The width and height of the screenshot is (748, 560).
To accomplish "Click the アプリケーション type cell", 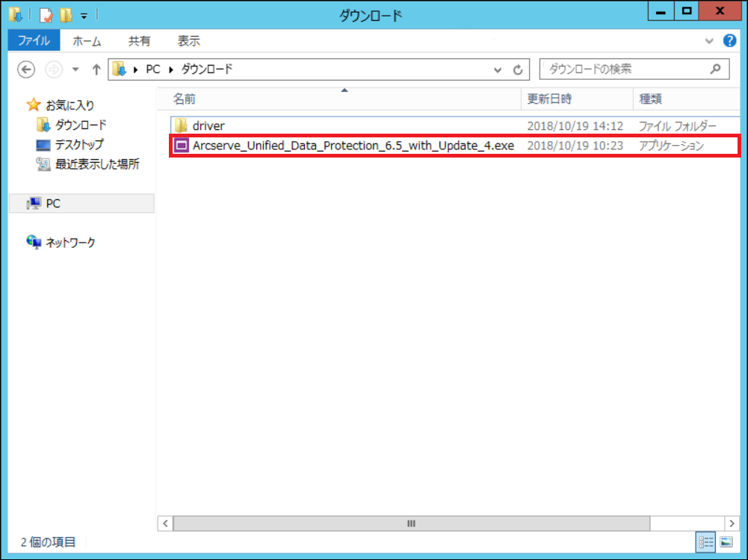I will coord(671,146).
